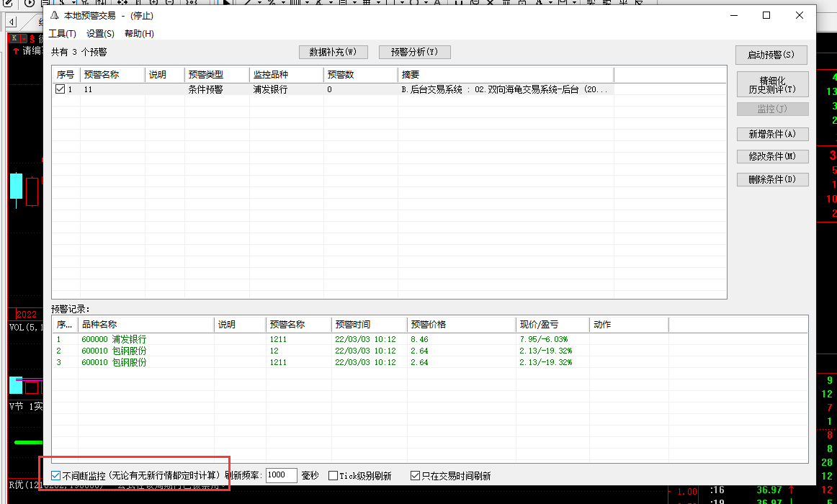This screenshot has width=837, height=504.
Task: Click the 监控(J) button
Action: pos(772,109)
